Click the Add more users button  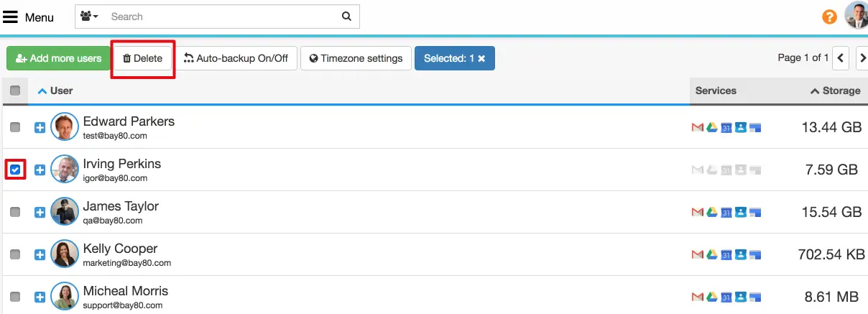click(x=58, y=58)
